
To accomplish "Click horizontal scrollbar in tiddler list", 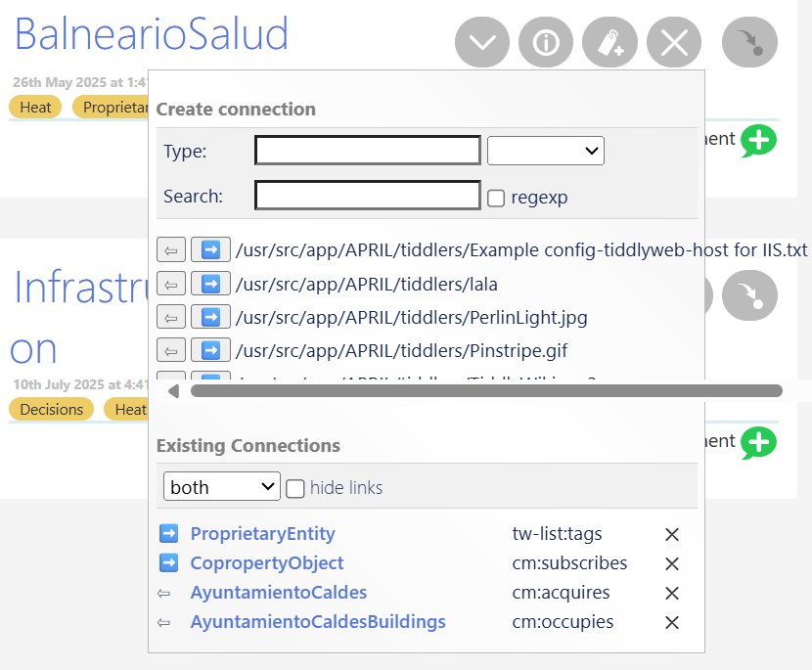I will (486, 391).
